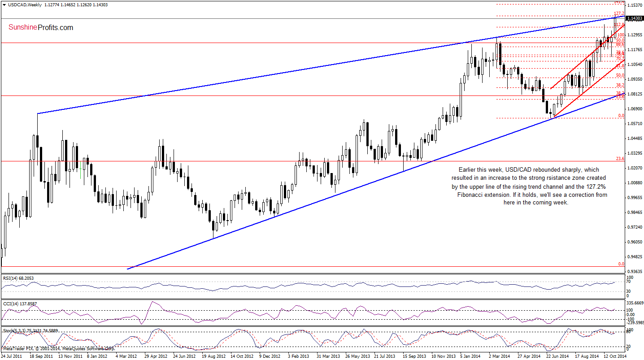
Task: Select the CCI(14) 137.8587 indicator label
Action: click(x=19, y=304)
